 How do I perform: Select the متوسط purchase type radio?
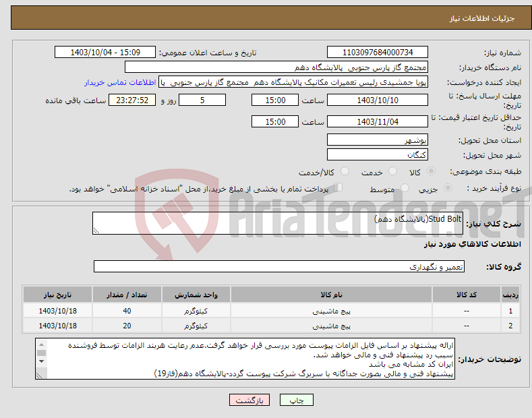click(405, 187)
